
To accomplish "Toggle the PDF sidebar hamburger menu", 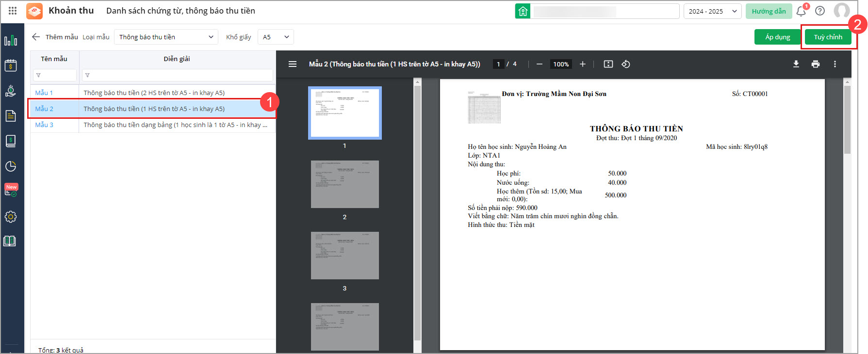I will point(293,64).
